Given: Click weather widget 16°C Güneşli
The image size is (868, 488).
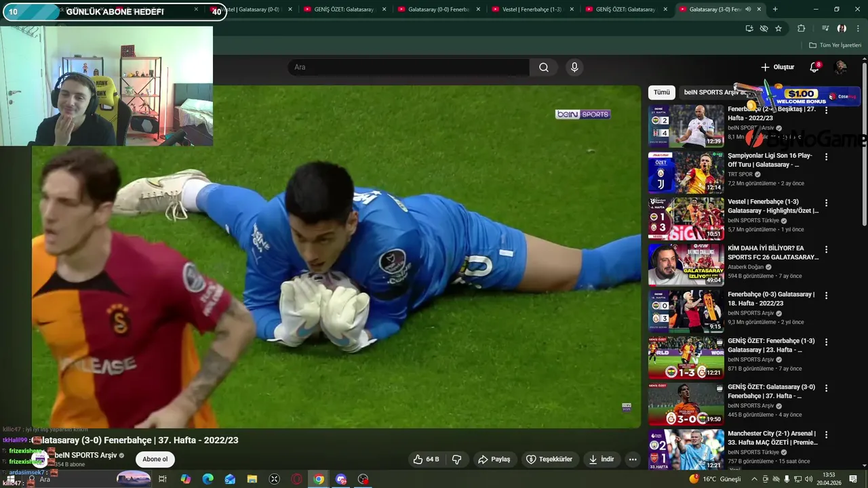Looking at the screenshot, I should tap(715, 479).
